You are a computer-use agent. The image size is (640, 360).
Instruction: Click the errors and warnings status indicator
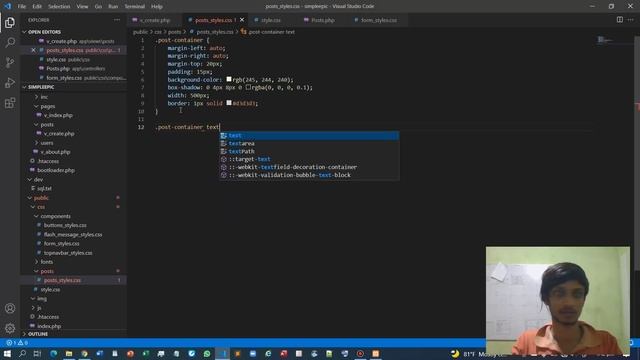pos(16,343)
